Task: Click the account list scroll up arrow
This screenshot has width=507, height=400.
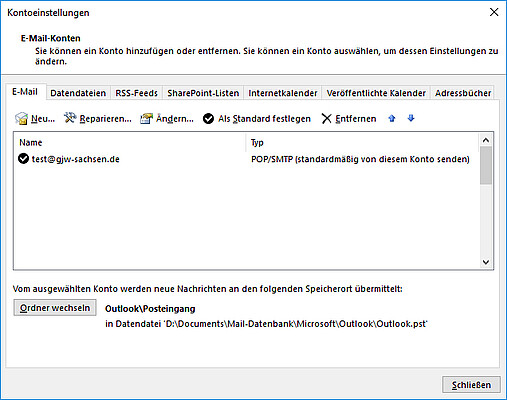Action: point(486,140)
